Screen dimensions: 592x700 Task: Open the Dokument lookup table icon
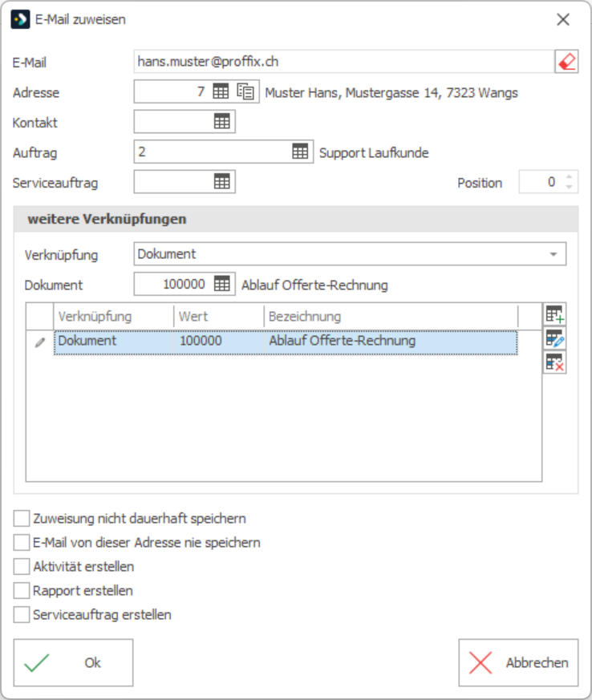(222, 284)
